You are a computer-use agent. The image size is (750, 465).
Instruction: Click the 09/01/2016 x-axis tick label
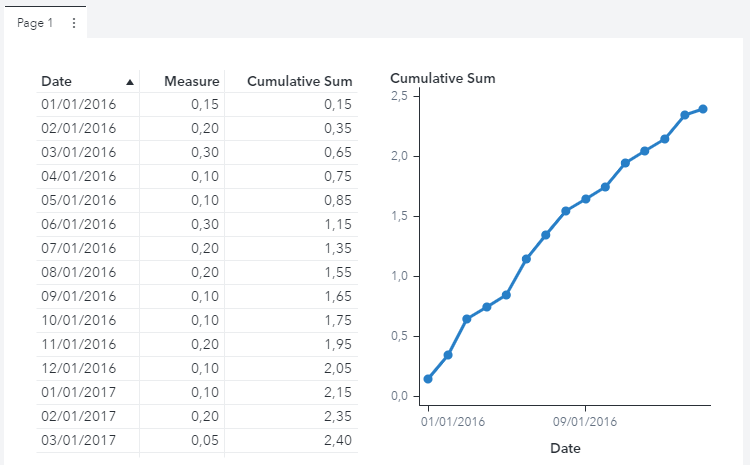click(x=585, y=422)
